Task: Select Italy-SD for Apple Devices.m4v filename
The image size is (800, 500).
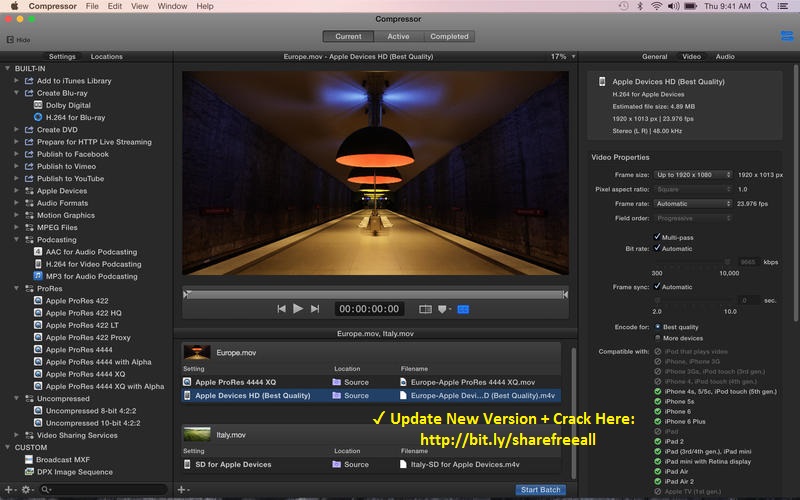Action: pyautogui.click(x=465, y=464)
